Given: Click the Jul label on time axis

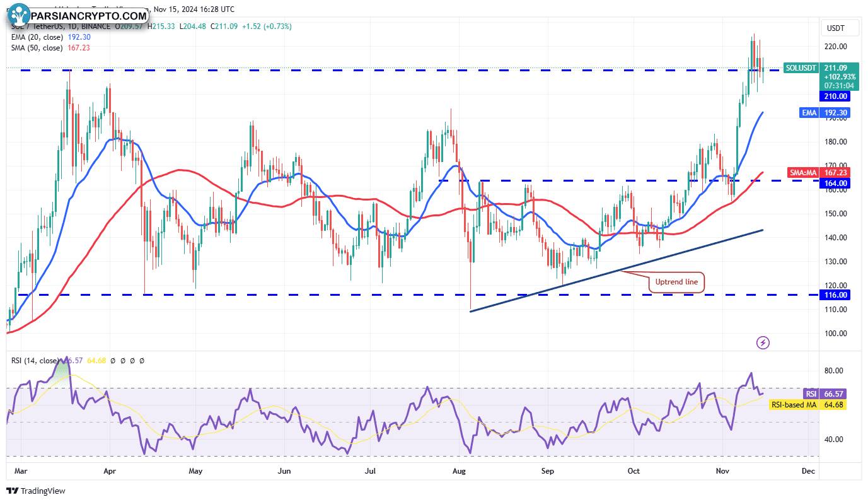Looking at the screenshot, I should [371, 471].
